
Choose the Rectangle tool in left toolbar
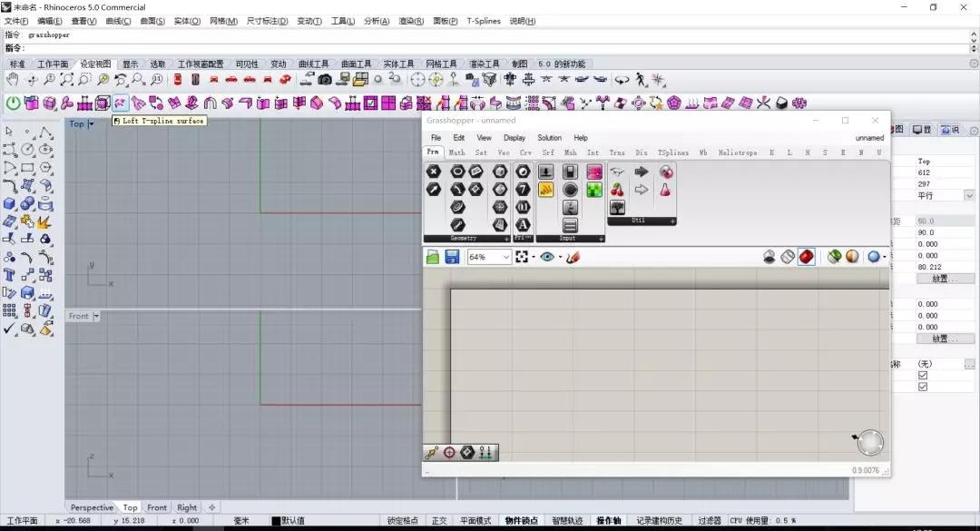[27, 168]
